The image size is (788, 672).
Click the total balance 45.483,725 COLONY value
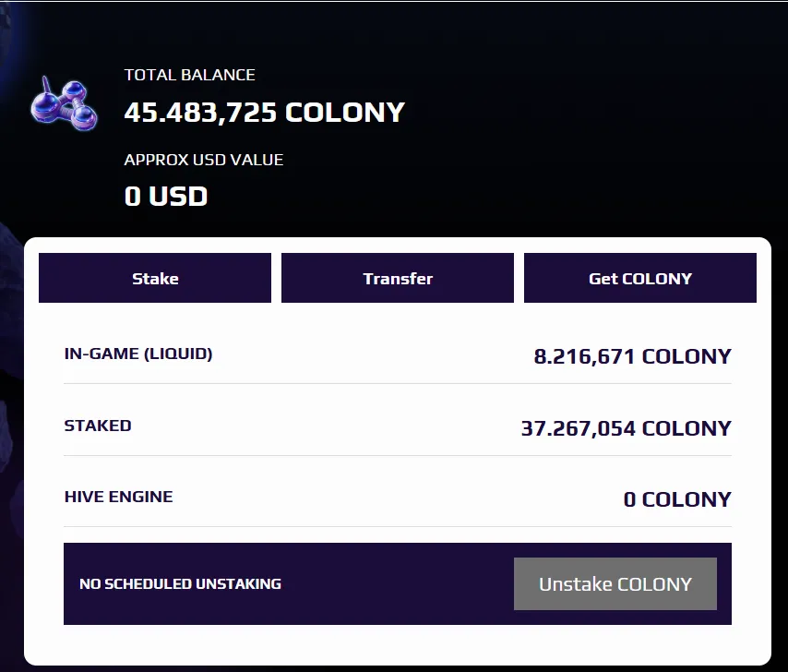(x=264, y=112)
